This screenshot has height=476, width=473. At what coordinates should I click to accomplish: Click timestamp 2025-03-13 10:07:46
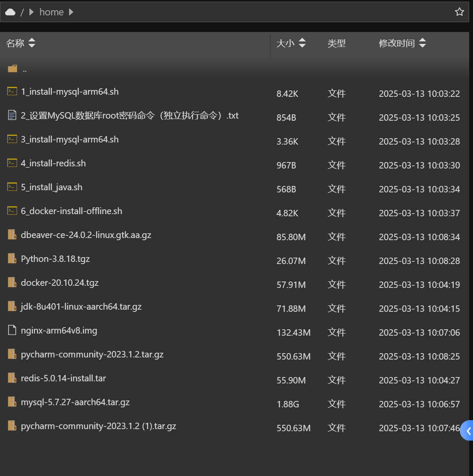click(419, 428)
